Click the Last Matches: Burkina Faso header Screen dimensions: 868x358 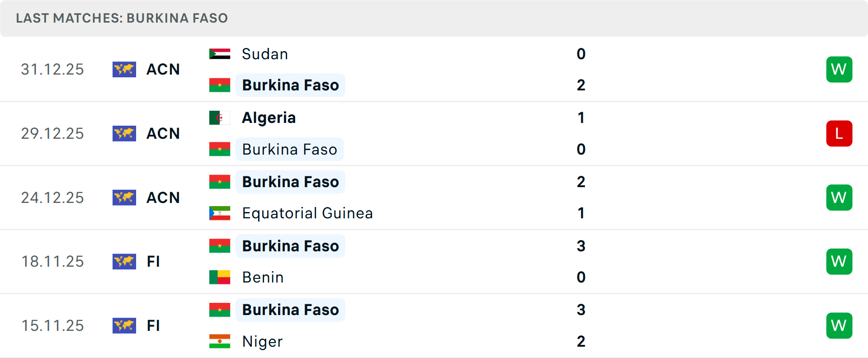[122, 18]
